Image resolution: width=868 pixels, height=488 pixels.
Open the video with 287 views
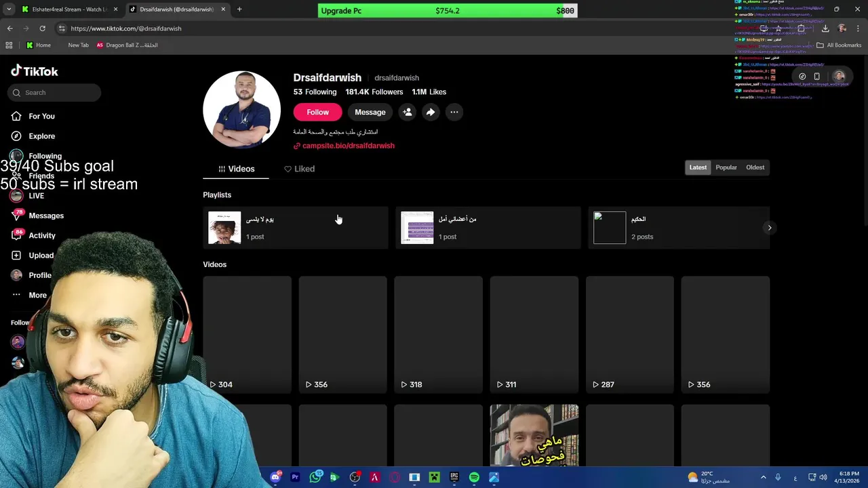(x=629, y=335)
